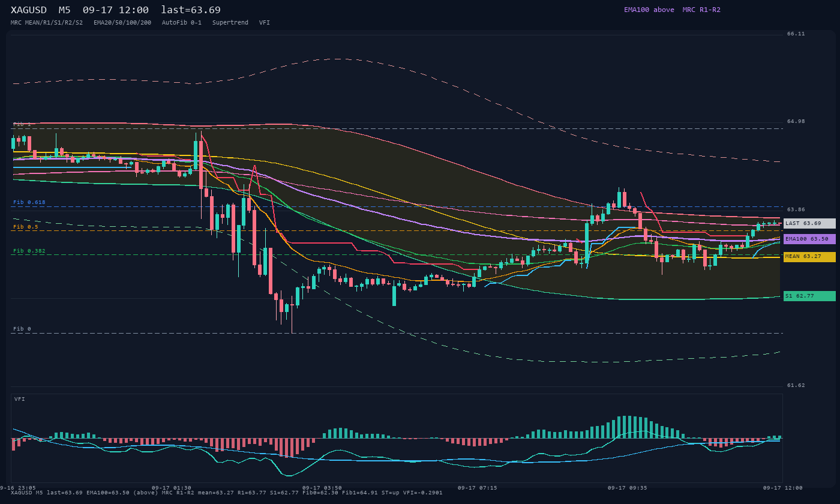Click the 09-17 07:15 time axis label

tap(477, 488)
